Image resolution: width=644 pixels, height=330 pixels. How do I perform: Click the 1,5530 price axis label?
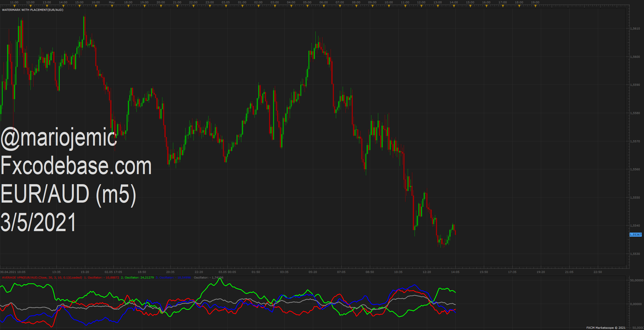[x=635, y=254]
